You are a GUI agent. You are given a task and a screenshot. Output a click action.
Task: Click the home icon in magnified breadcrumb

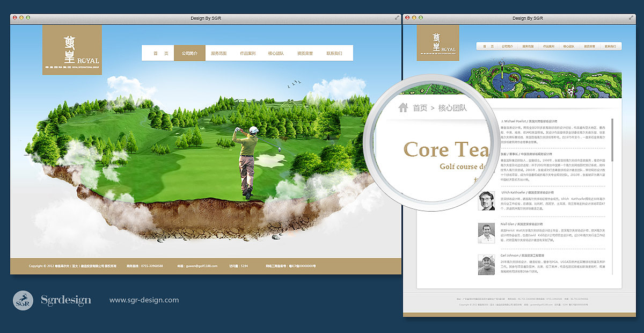point(403,107)
